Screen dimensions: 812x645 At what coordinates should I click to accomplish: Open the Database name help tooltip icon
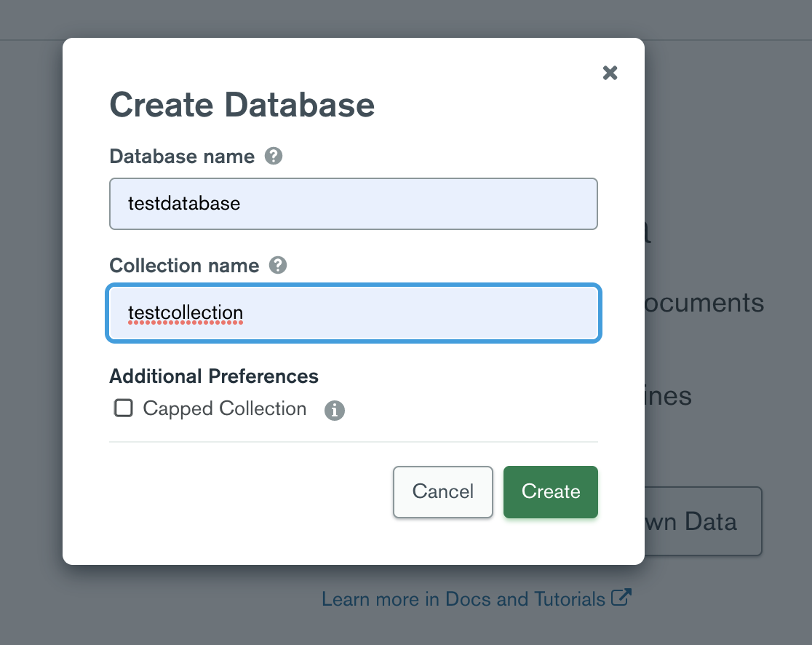coord(274,156)
